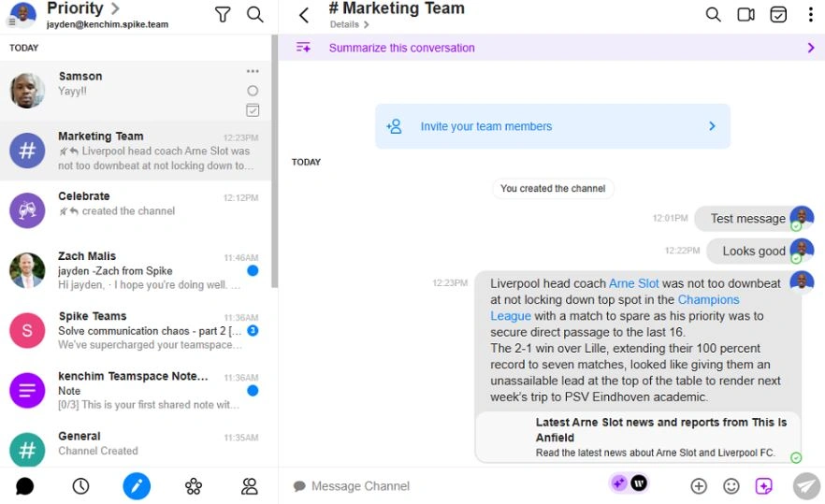Expand the Details chevron under Marketing Team
Viewport: 825px width, 504px height.
pyautogui.click(x=367, y=25)
